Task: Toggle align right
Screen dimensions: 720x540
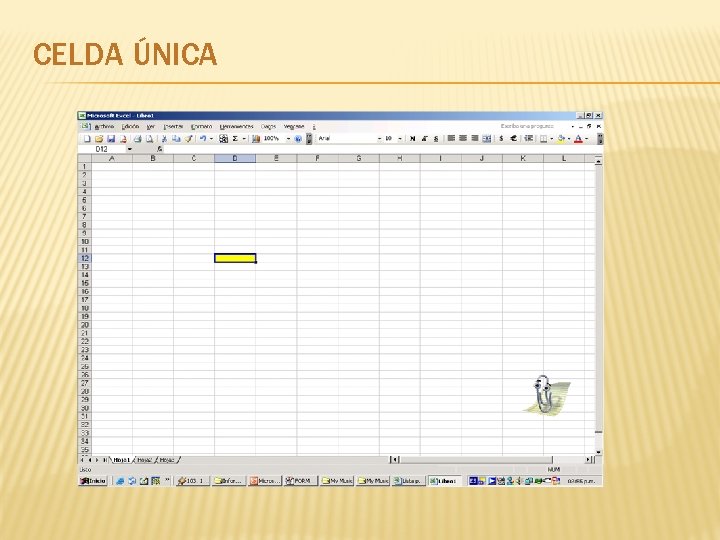Action: pyautogui.click(x=475, y=138)
